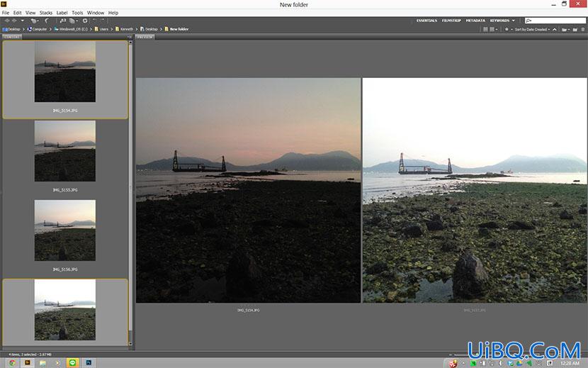The image size is (588, 368).
Task: Open the LINE app from taskbar
Action: (x=72, y=363)
